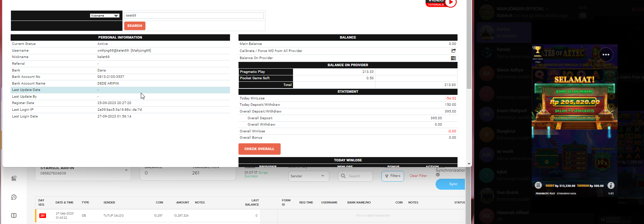Click the Current Status value Active
The image size is (644, 224).
click(103, 44)
